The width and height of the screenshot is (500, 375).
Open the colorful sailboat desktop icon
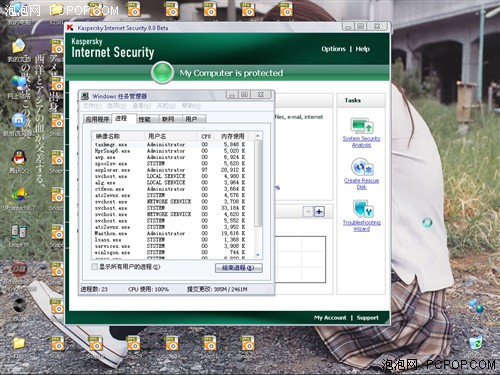(19, 194)
